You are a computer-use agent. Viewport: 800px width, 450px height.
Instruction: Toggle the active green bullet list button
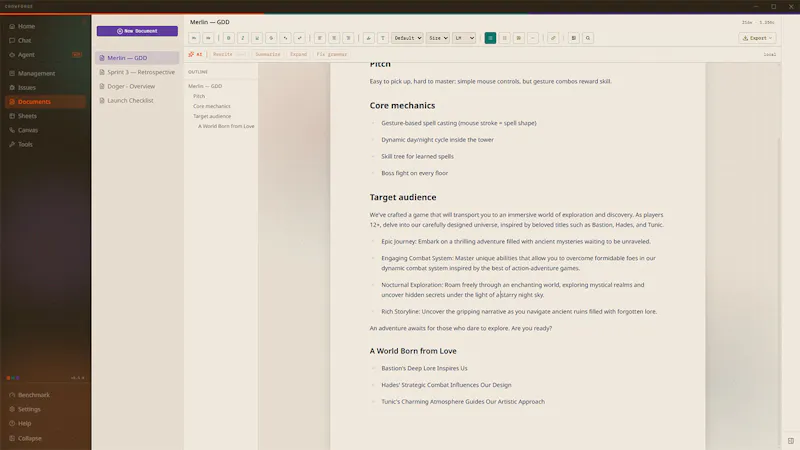[x=490, y=38]
